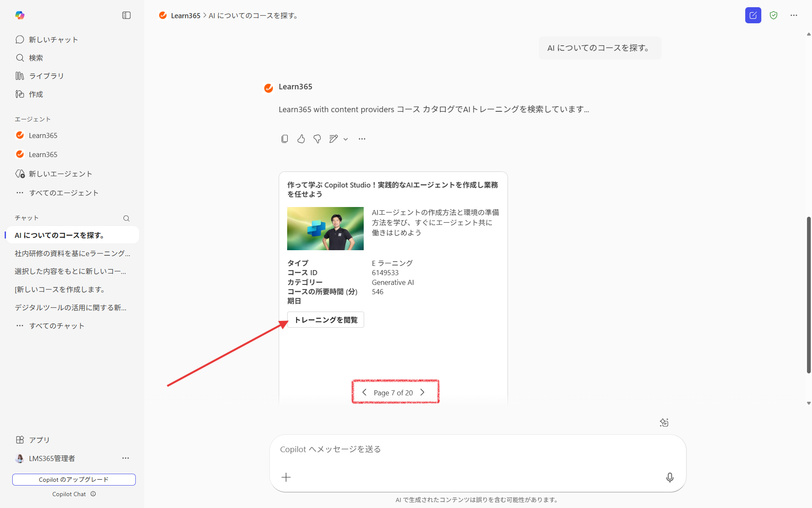Click course ID value 6149533
812x508 pixels.
[385, 273]
